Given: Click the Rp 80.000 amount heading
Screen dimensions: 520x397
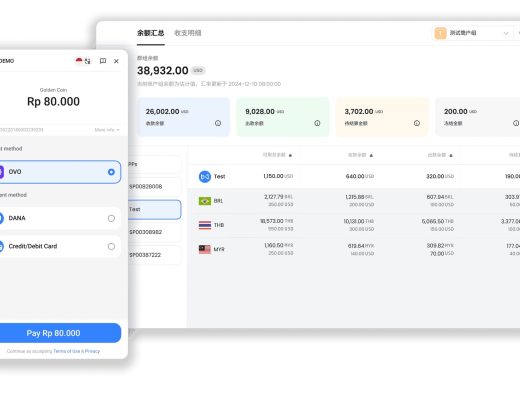Looking at the screenshot, I should click(53, 102).
